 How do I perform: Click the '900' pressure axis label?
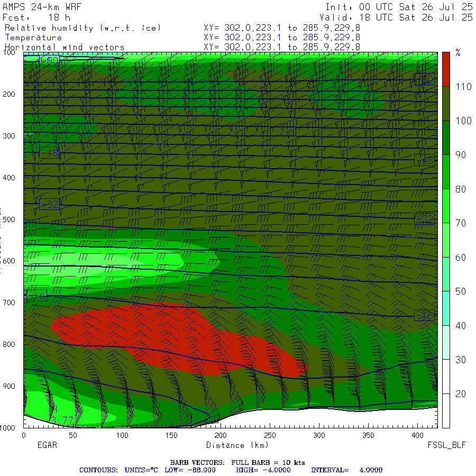coord(9,386)
